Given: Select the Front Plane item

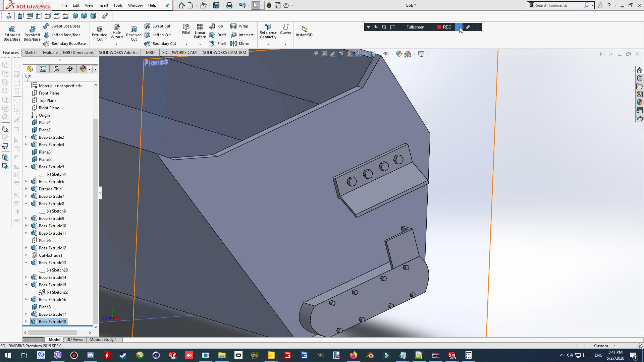Looking at the screenshot, I should [45, 93].
